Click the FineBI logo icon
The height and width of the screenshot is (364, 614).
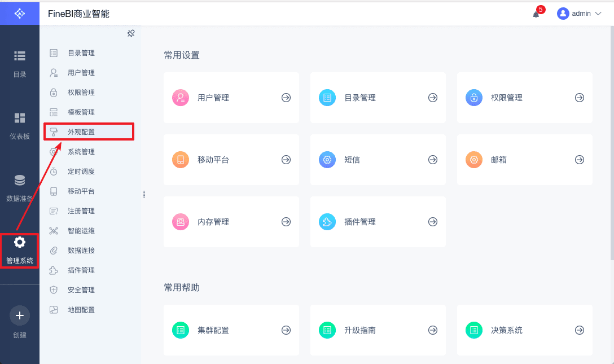(20, 13)
